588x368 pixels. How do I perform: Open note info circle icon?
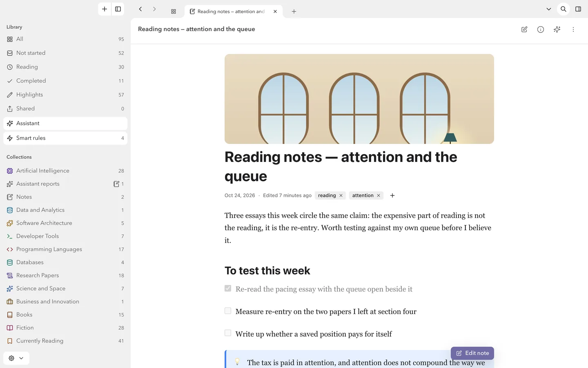point(541,29)
